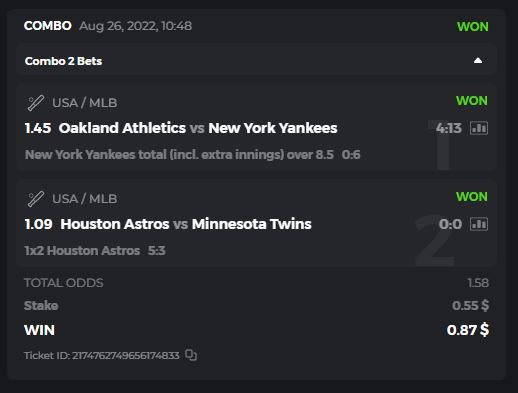This screenshot has width=518, height=393.
Task: Click the 1.45 odds value
Action: pos(38,128)
